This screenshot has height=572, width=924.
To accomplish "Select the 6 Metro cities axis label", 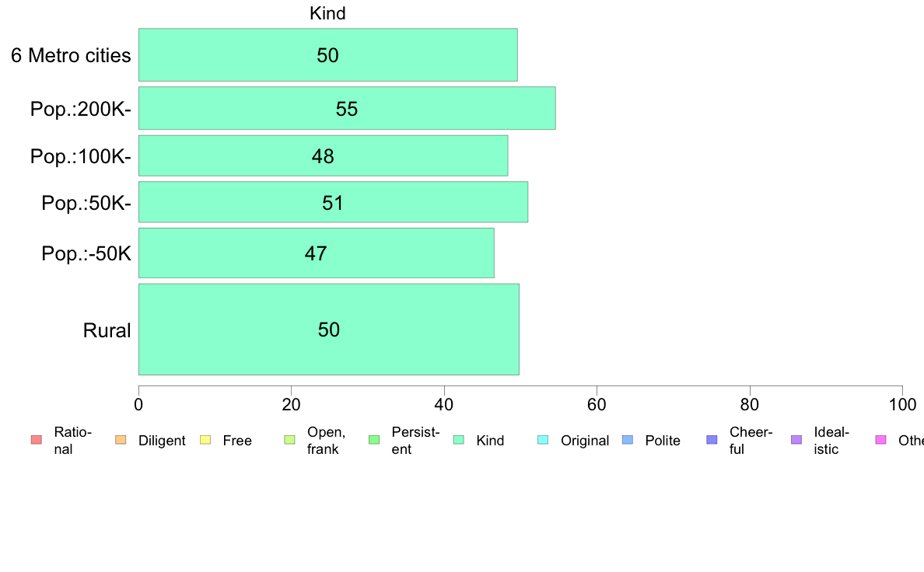I will [71, 55].
